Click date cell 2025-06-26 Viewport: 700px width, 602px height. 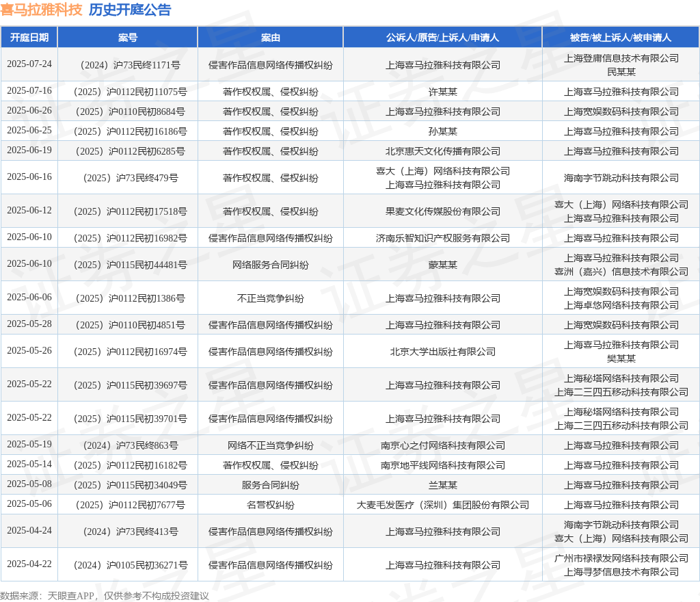click(29, 111)
